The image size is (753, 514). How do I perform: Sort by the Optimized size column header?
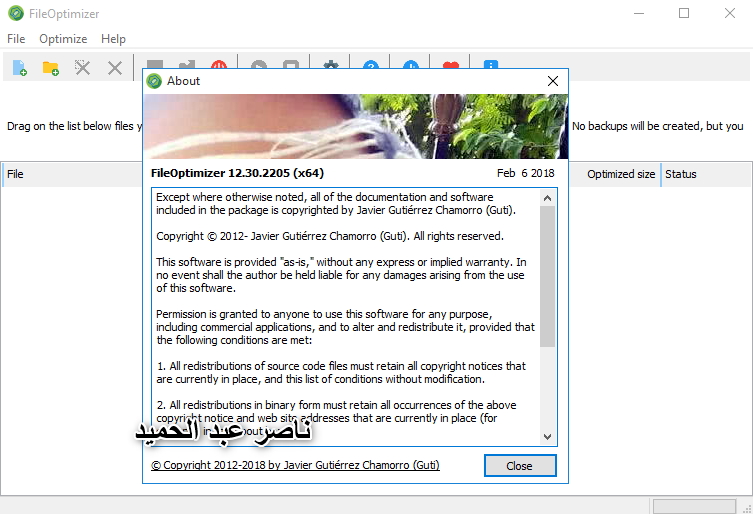614,174
